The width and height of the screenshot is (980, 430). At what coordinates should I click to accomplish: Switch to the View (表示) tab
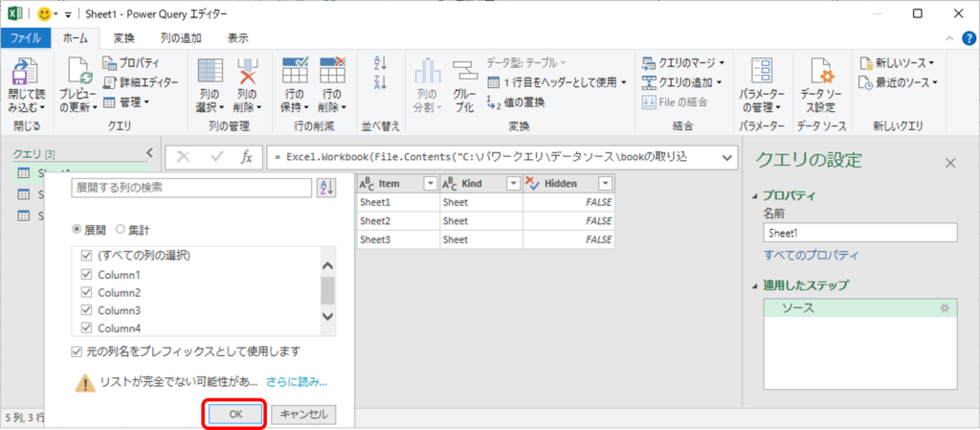[x=237, y=38]
